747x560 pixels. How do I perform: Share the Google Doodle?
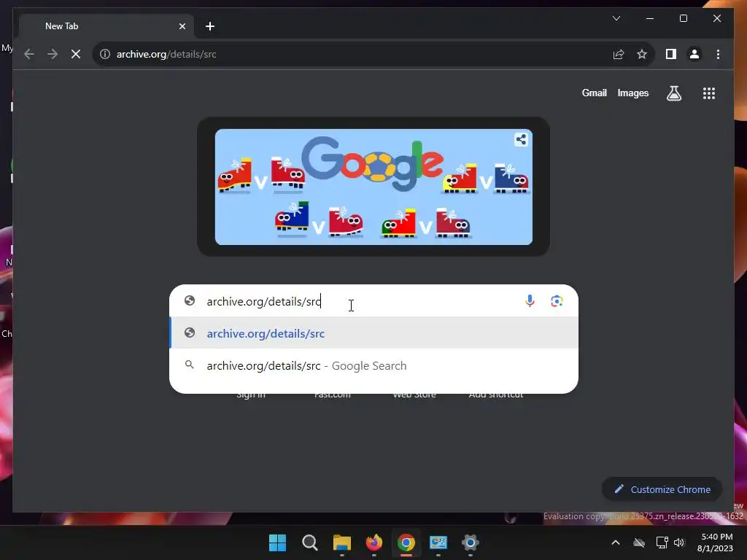click(x=521, y=139)
